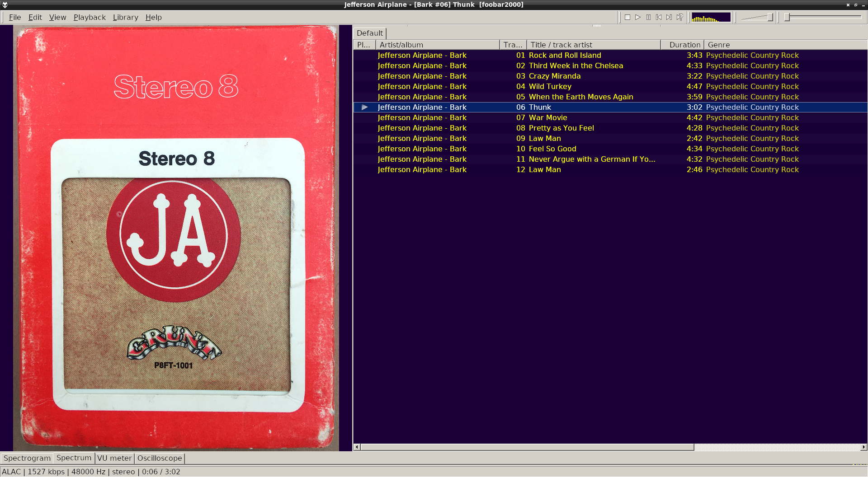Click the horizontal scrollbar thumb in playlist
Image resolution: width=868 pixels, height=477 pixels.
pyautogui.click(x=527, y=447)
